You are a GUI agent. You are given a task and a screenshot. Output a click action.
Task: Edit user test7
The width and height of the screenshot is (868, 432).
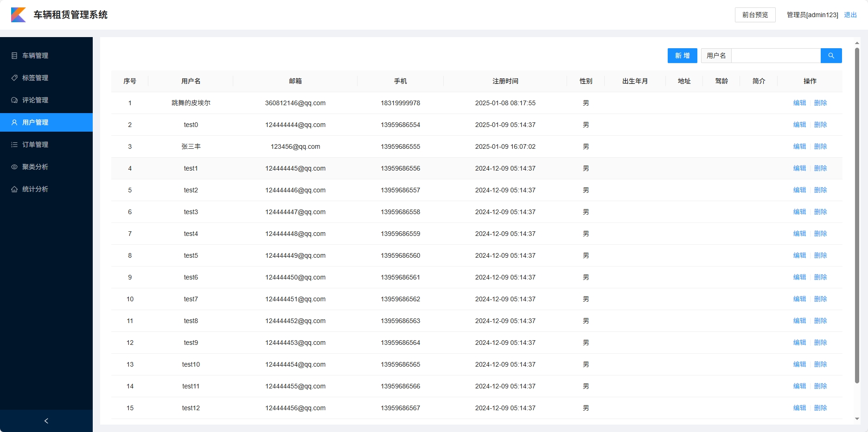(x=799, y=299)
